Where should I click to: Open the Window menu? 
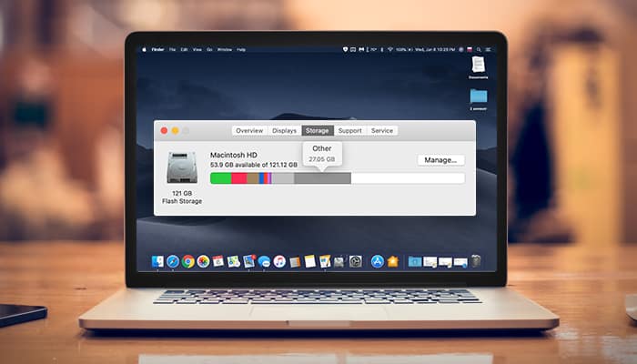coord(225,49)
